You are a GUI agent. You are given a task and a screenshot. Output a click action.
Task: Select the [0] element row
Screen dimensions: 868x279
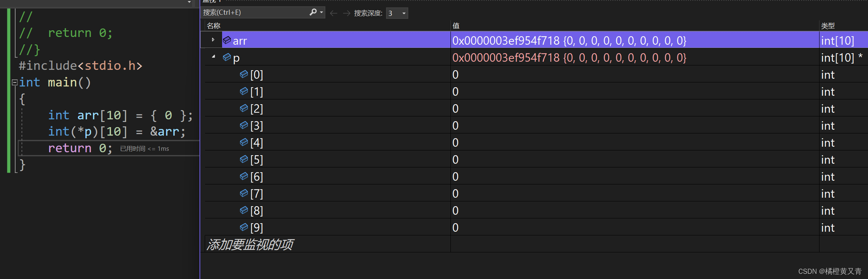click(x=536, y=74)
